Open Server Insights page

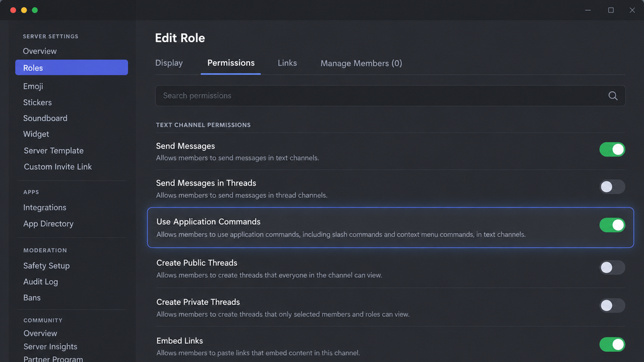pos(50,346)
